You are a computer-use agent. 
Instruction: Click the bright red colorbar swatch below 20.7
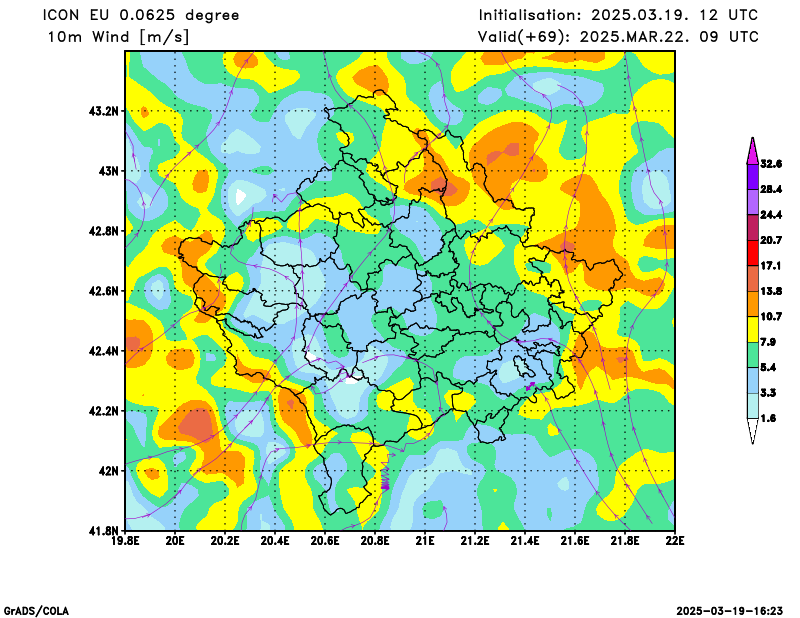pos(753,253)
